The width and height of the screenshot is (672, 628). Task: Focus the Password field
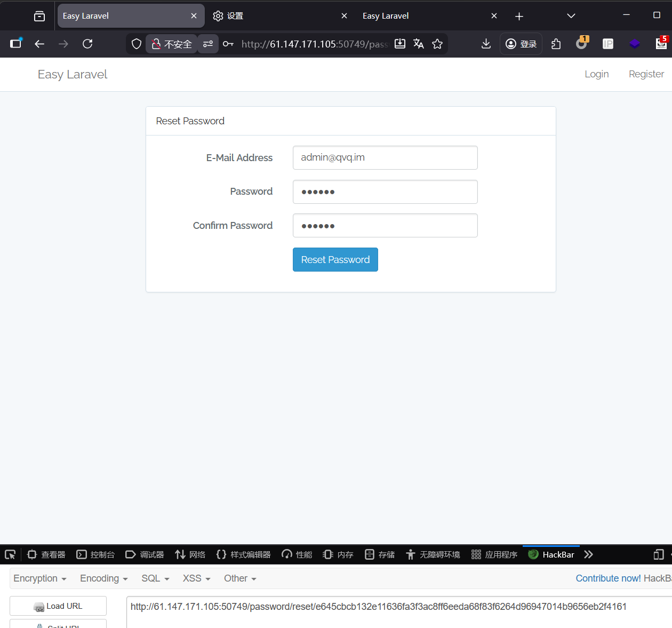385,192
